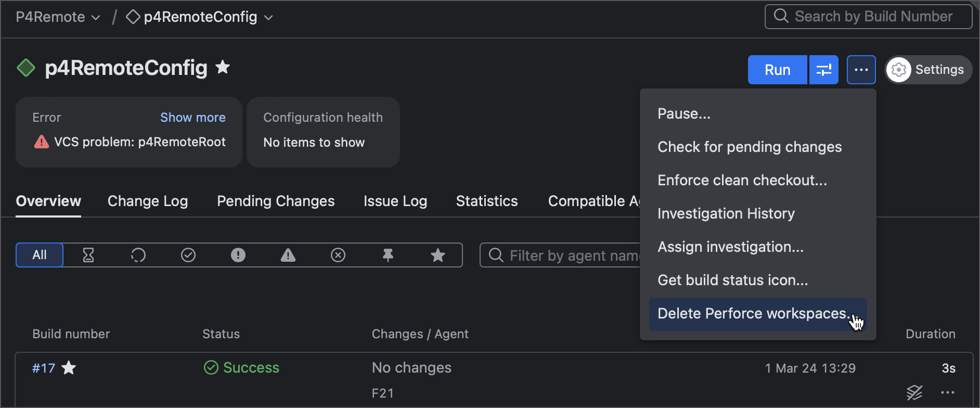This screenshot has height=408, width=980.
Task: Click the build artifacts icon on build #17
Action: pyautogui.click(x=914, y=393)
